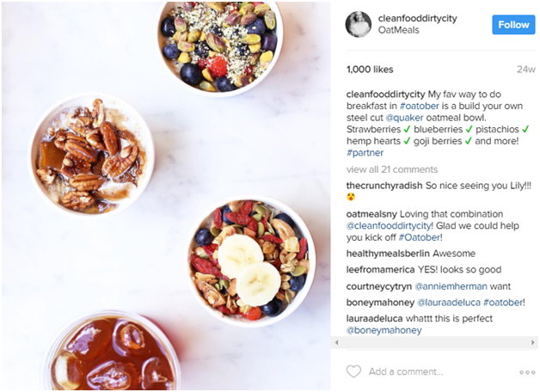The width and height of the screenshot is (540, 392).
Task: Expand view all 21 comments
Action: tap(392, 169)
